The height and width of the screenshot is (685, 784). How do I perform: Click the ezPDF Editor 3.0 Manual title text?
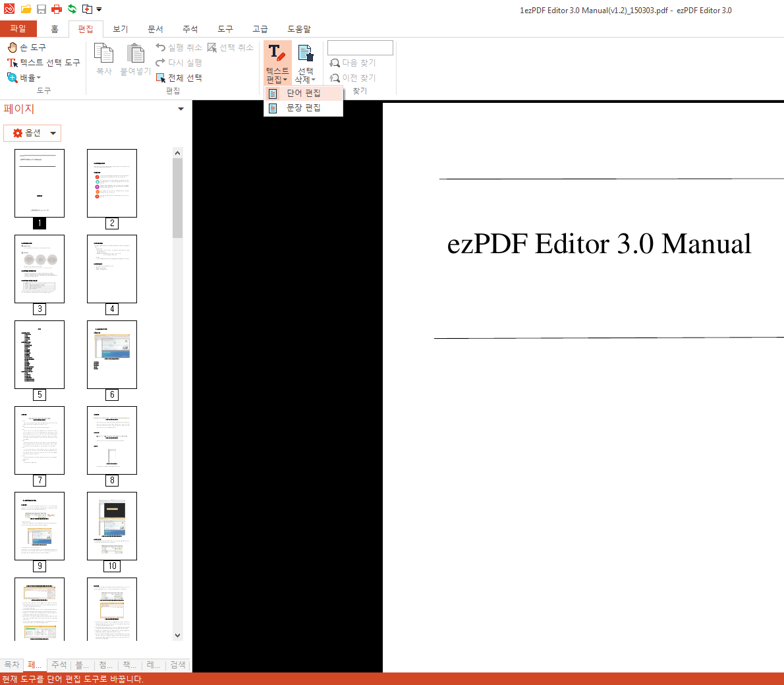point(599,244)
